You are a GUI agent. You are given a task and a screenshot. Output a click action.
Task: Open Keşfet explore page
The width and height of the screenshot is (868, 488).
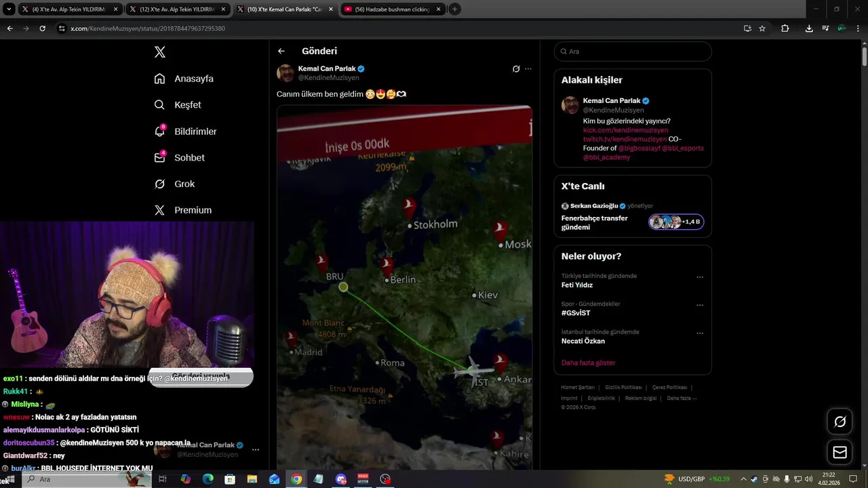coord(178,105)
